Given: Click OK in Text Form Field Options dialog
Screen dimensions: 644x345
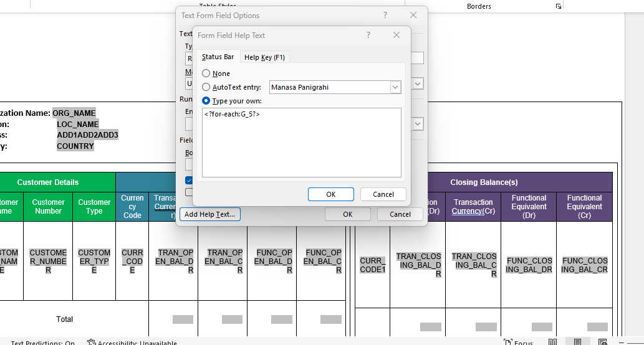Looking at the screenshot, I should (348, 214).
